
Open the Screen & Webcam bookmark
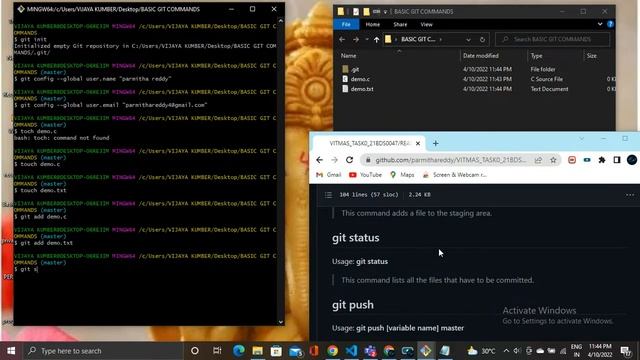pyautogui.click(x=454, y=175)
